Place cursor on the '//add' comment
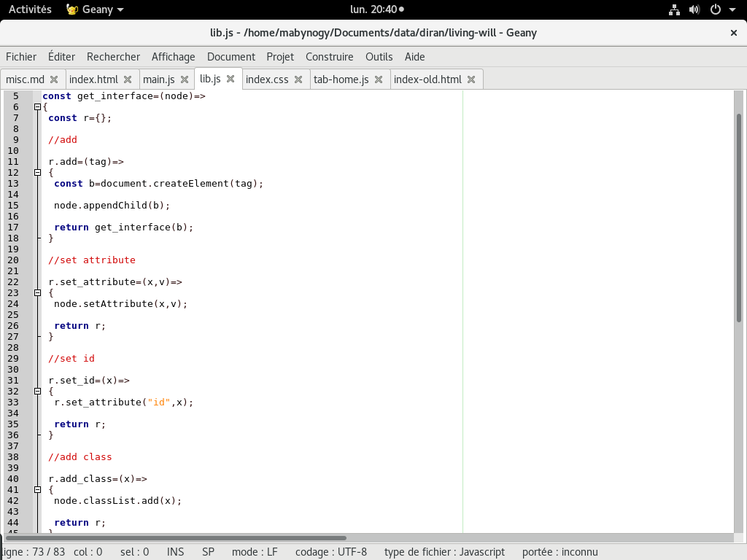This screenshot has width=747, height=560. (x=63, y=140)
